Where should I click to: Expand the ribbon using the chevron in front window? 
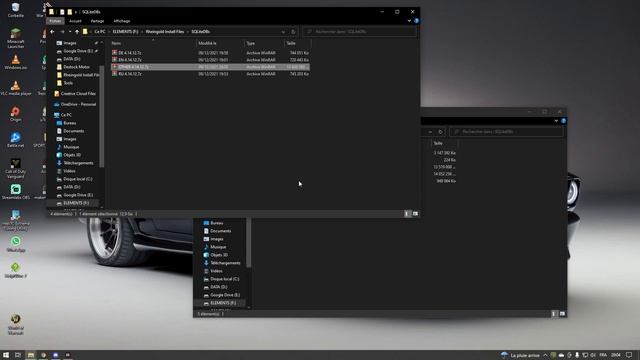(409, 21)
